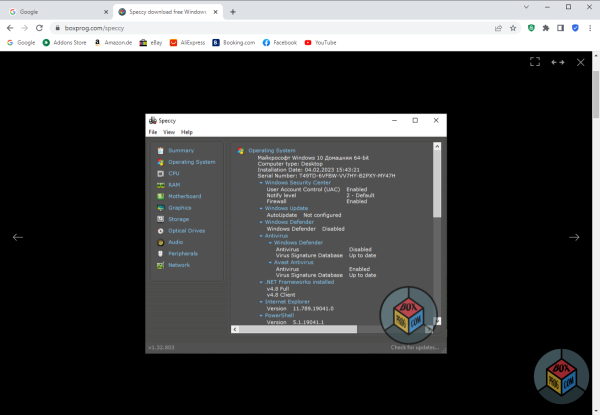600x415 pixels.
Task: Open the Audio section icon
Action: pos(160,242)
